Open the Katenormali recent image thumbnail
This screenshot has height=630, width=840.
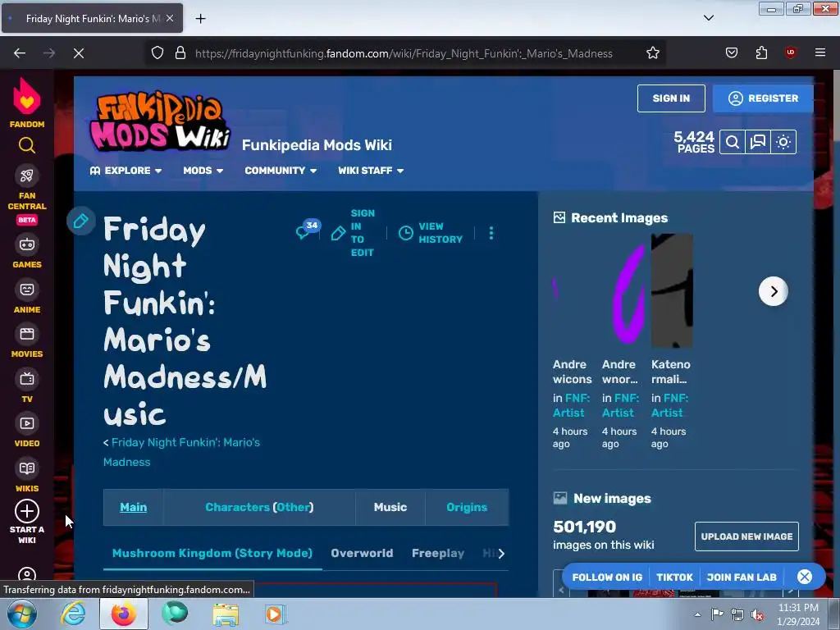(x=672, y=291)
